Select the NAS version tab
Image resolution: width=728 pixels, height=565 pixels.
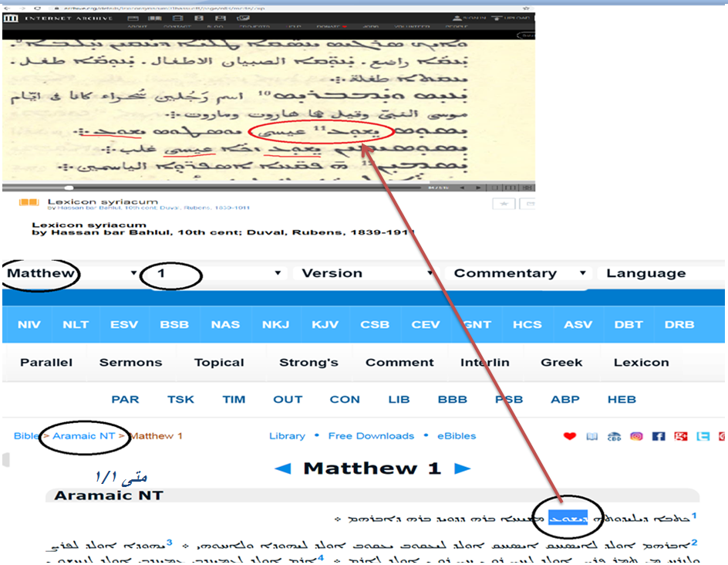coord(225,325)
